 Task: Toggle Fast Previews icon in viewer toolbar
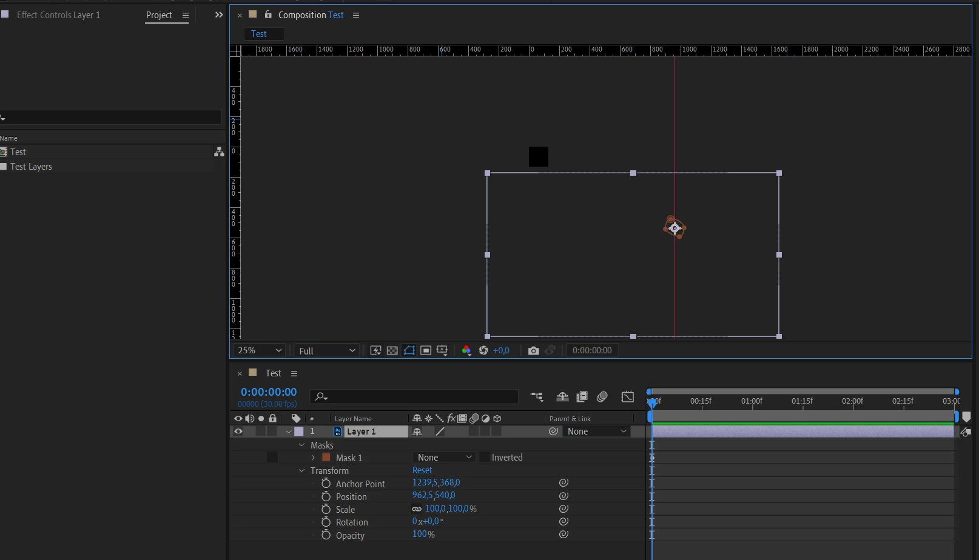(376, 350)
